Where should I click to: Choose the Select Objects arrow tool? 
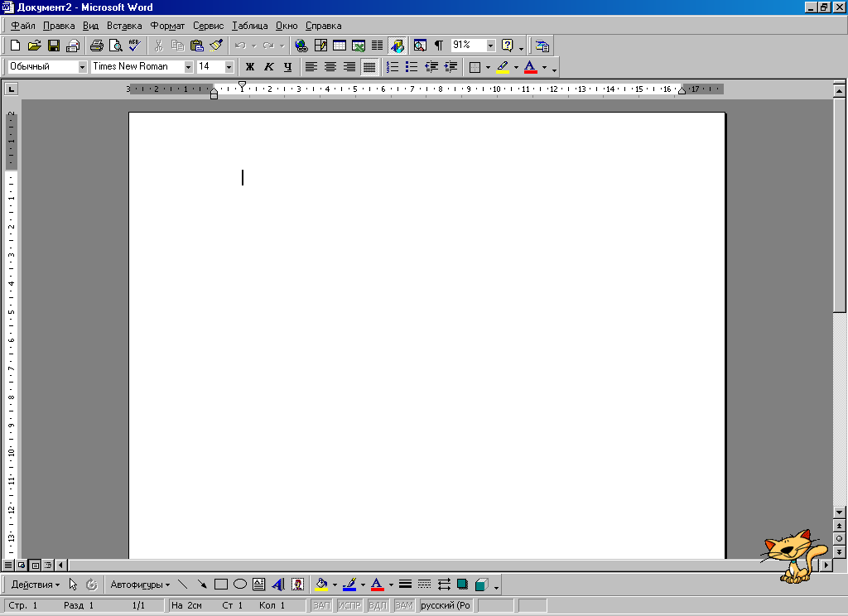73,585
